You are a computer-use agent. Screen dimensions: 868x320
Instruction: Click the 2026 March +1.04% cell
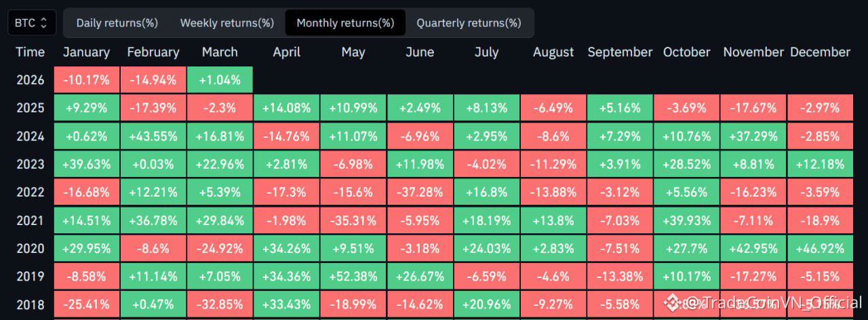tap(220, 80)
